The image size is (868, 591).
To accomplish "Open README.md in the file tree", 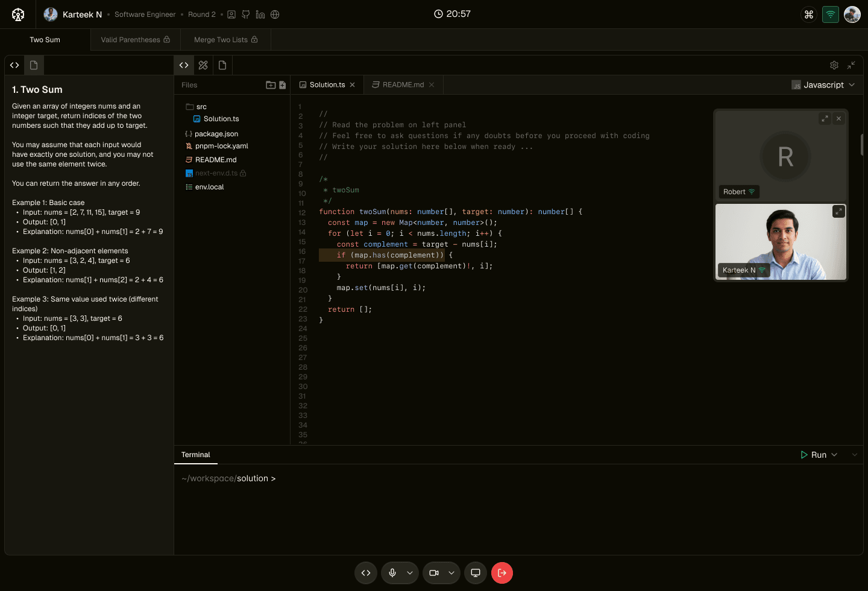I will pyautogui.click(x=211, y=160).
